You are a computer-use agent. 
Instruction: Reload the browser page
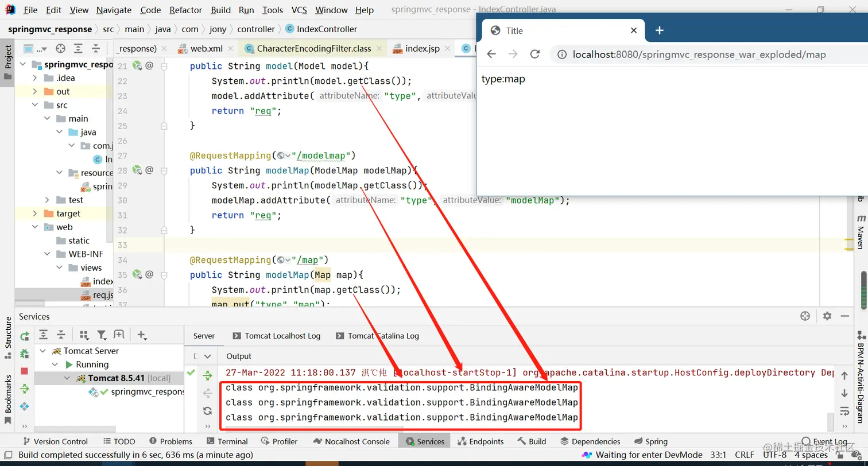point(535,54)
